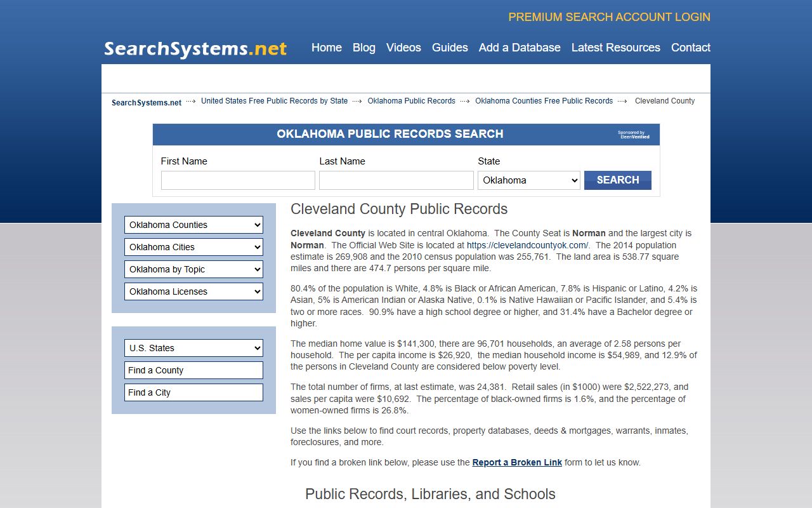Image resolution: width=812 pixels, height=508 pixels.
Task: Click the Cleveland County Public Records heading
Action: coord(399,209)
